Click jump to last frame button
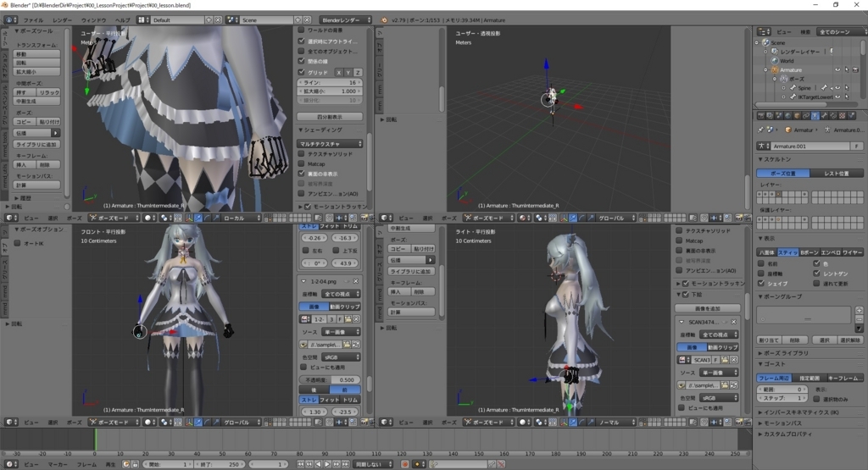The image size is (868, 470). coord(345,464)
